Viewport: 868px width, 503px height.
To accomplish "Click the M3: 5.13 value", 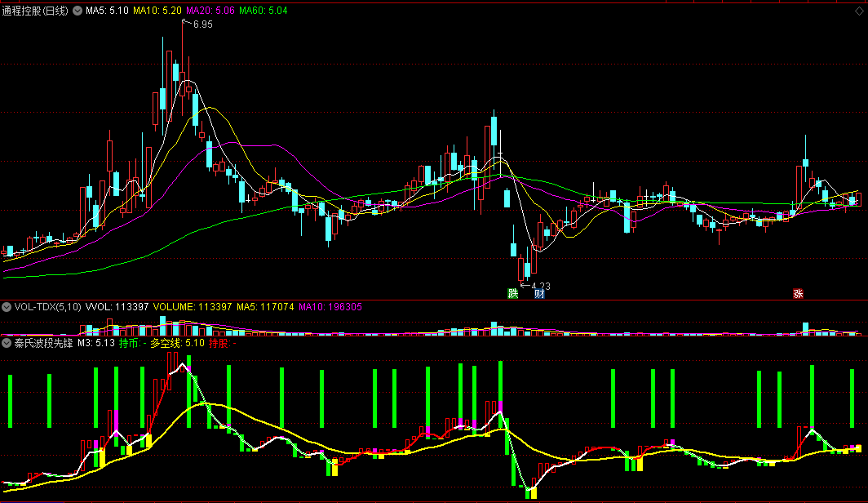I will click(95, 344).
